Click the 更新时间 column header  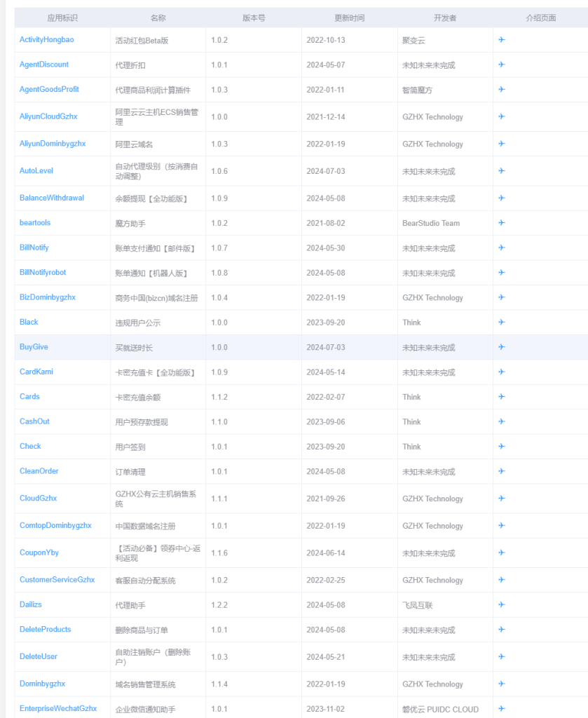[349, 18]
